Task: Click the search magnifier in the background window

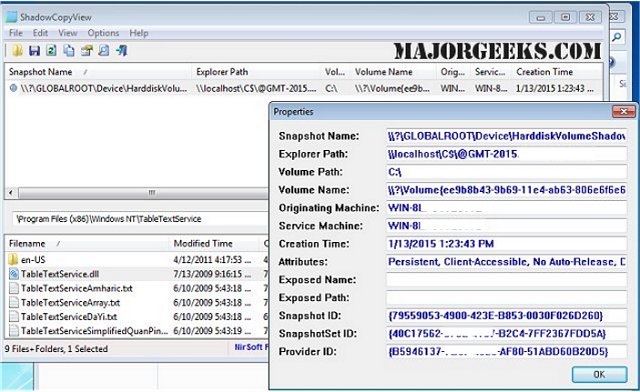Action: coord(617,37)
